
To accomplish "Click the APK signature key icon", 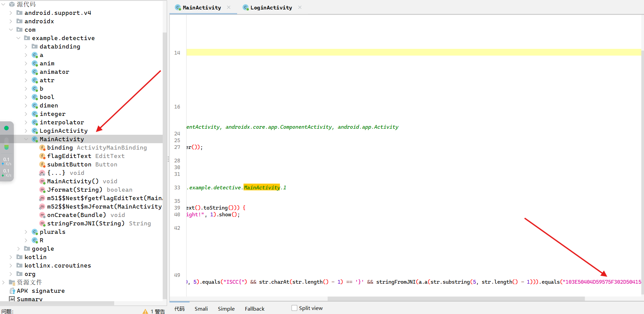I will 12,291.
